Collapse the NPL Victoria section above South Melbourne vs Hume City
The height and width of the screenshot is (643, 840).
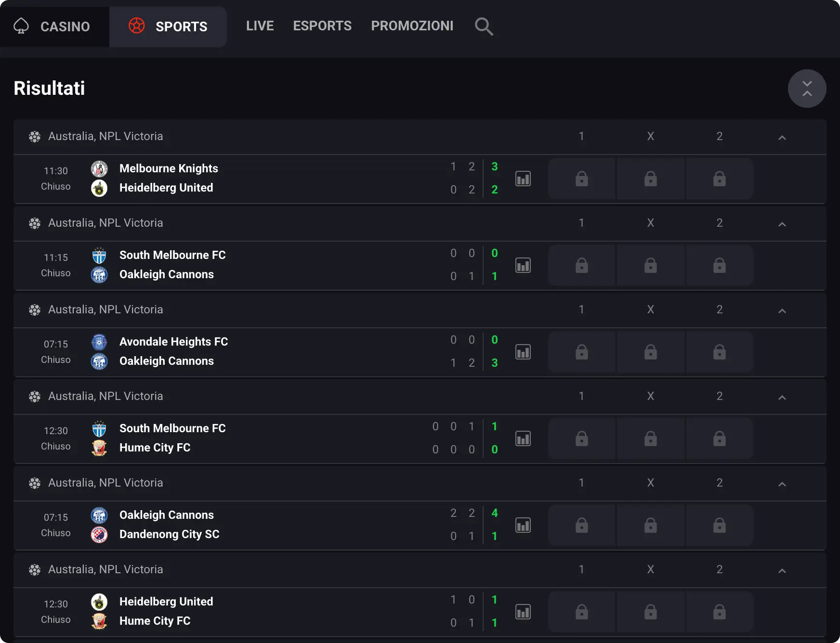pos(782,398)
